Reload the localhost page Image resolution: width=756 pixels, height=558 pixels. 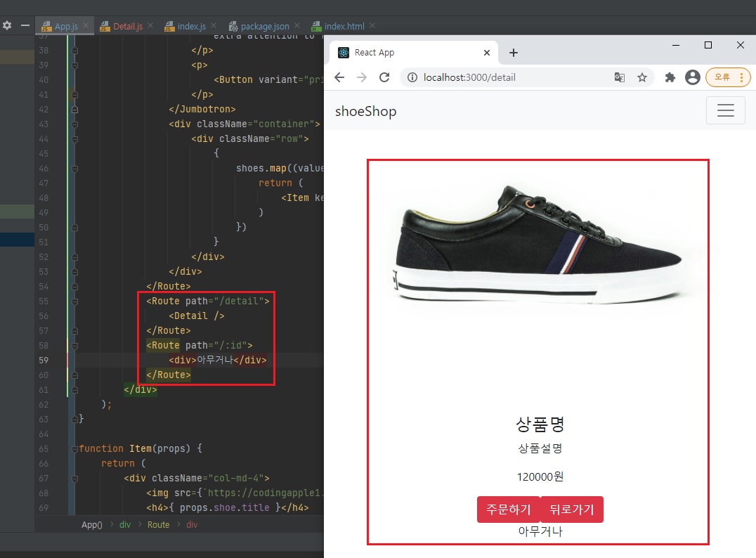384,77
